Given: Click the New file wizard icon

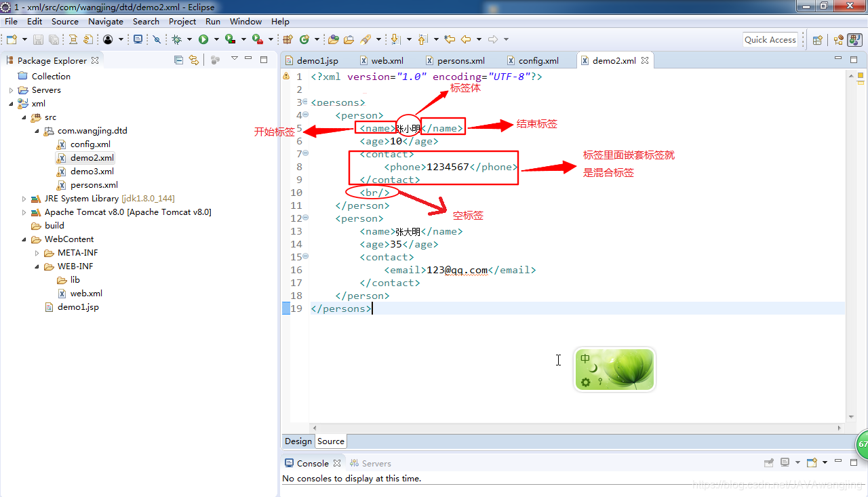Looking at the screenshot, I should click(x=12, y=39).
